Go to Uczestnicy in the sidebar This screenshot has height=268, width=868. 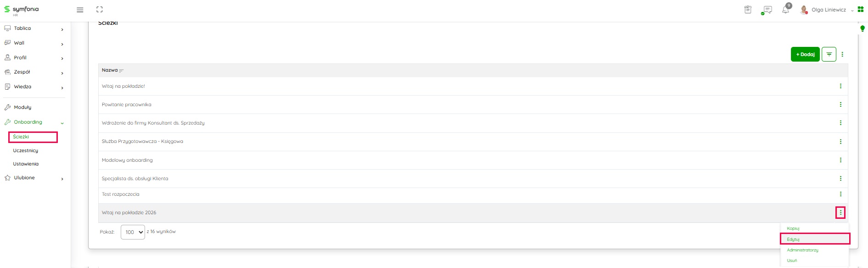tap(26, 151)
